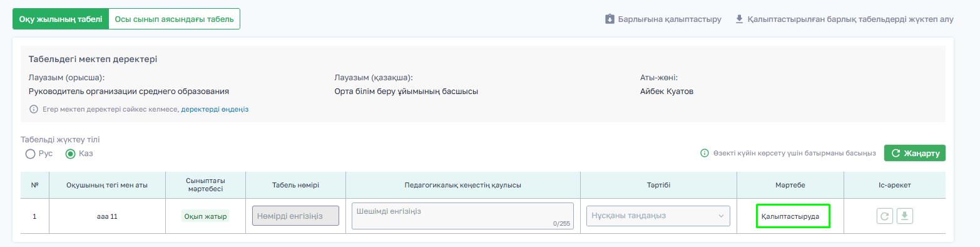
Task: Click student name ааа 11
Action: pos(107,216)
